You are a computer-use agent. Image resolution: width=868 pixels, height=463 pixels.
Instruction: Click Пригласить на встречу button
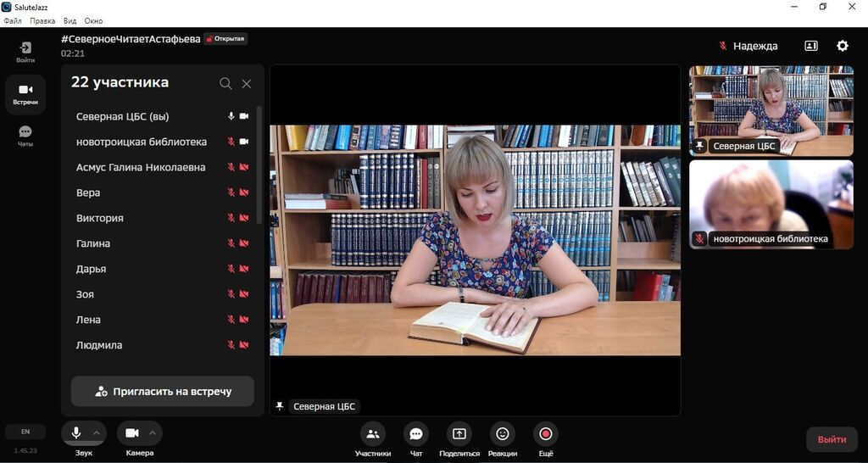pos(163,392)
